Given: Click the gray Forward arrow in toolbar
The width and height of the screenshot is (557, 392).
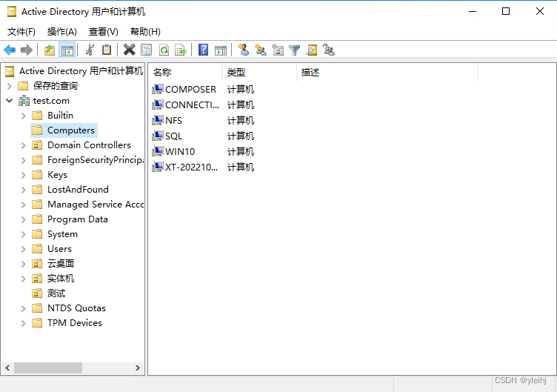Looking at the screenshot, I should [27, 50].
